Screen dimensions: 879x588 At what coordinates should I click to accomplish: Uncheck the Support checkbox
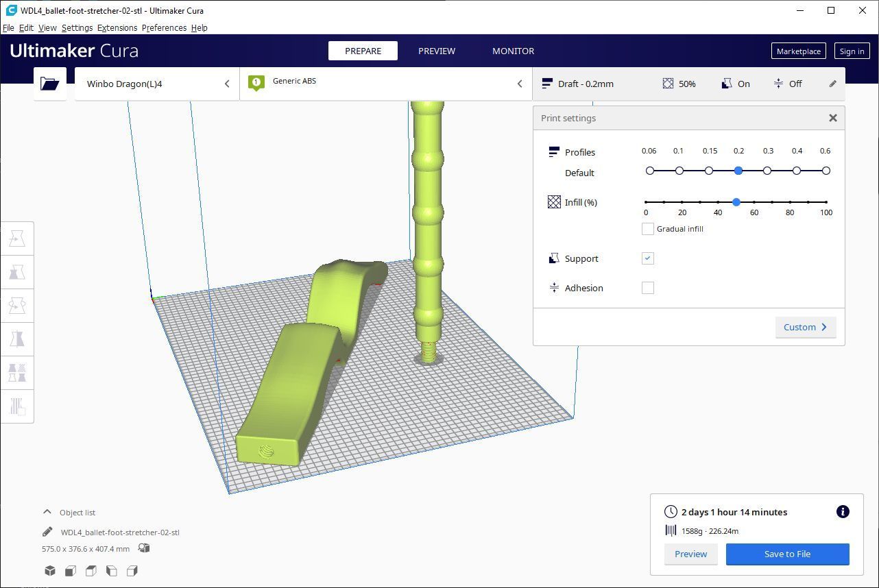click(647, 258)
